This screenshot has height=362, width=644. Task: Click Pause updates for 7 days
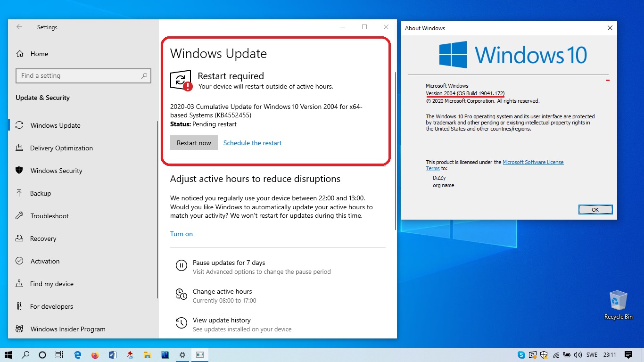point(229,263)
